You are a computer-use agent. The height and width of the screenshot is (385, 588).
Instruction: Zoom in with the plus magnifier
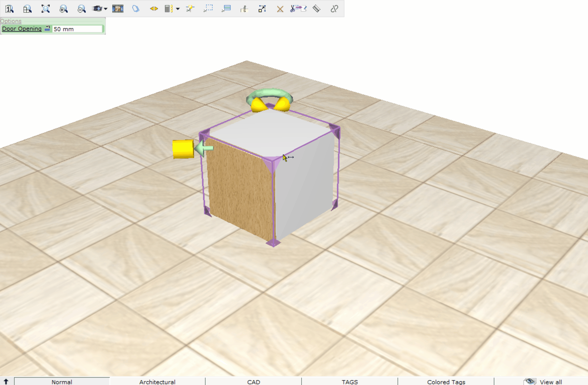(64, 9)
